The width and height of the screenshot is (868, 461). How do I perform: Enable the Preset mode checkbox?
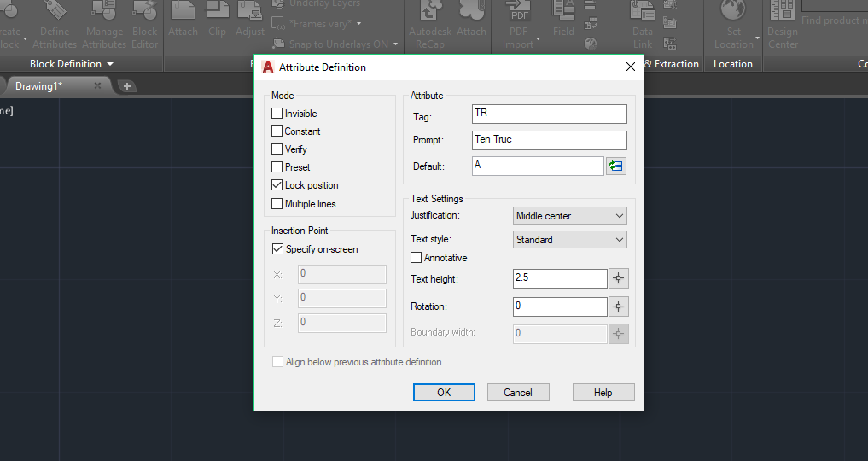point(277,167)
